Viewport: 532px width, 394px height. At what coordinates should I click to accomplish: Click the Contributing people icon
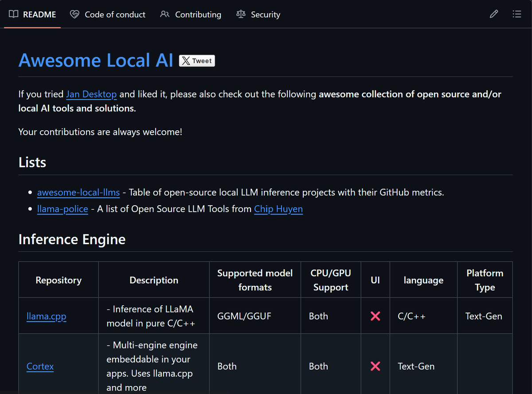[164, 14]
